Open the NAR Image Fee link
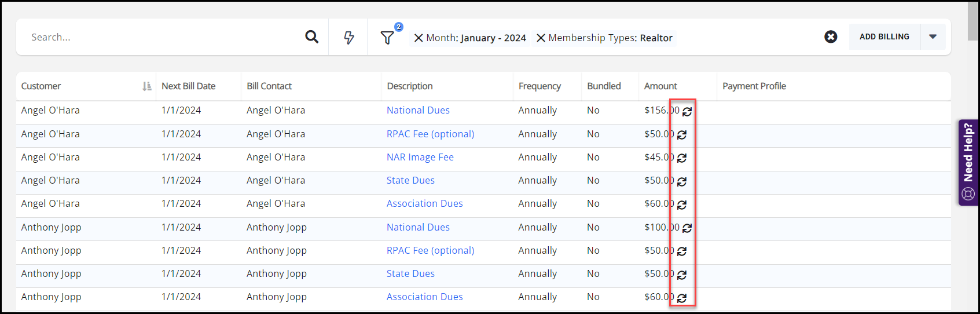Image resolution: width=980 pixels, height=314 pixels. click(420, 158)
